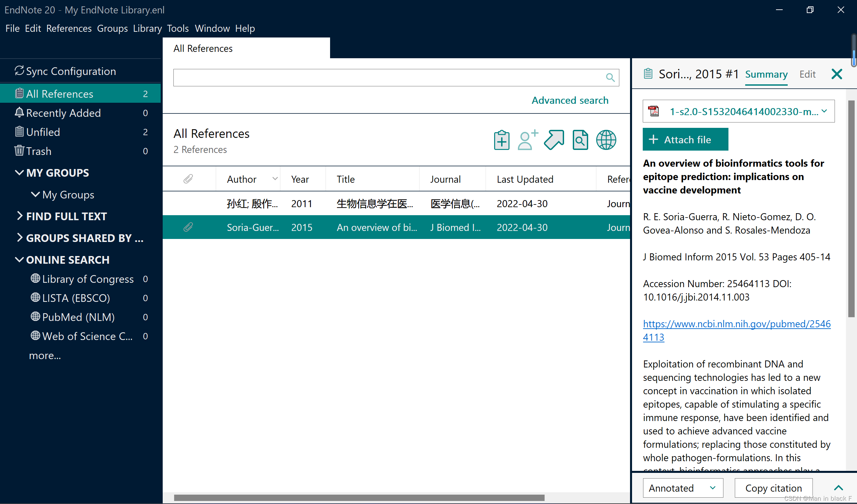This screenshot has height=504, width=857.
Task: Open the attached PDF file dropdown
Action: click(x=824, y=111)
